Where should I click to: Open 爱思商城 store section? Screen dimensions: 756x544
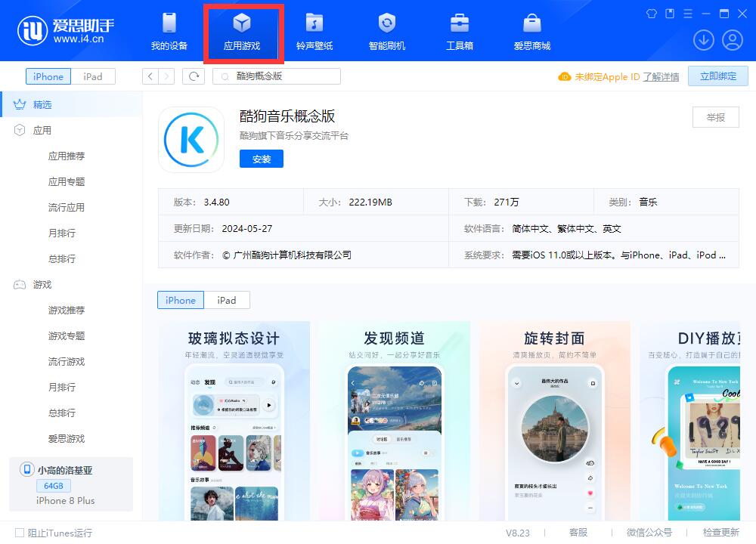point(531,32)
